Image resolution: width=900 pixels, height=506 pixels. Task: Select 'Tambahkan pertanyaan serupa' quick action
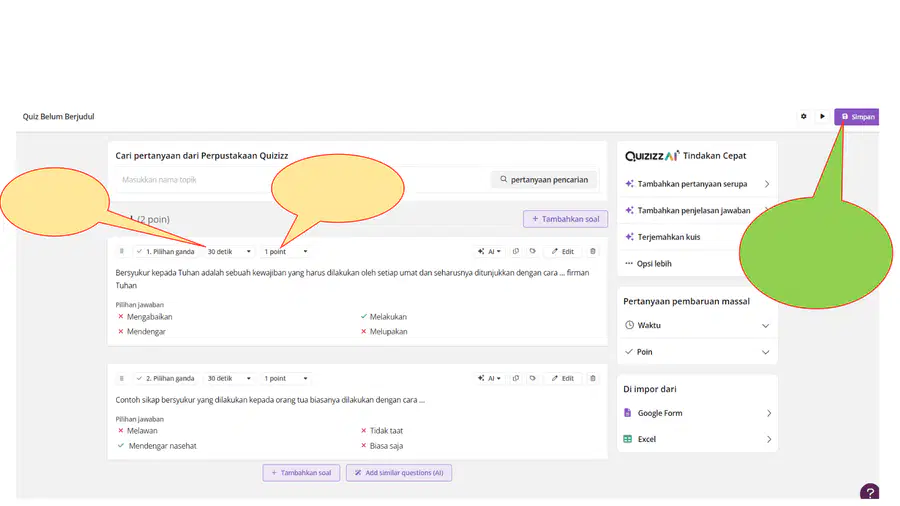click(697, 184)
